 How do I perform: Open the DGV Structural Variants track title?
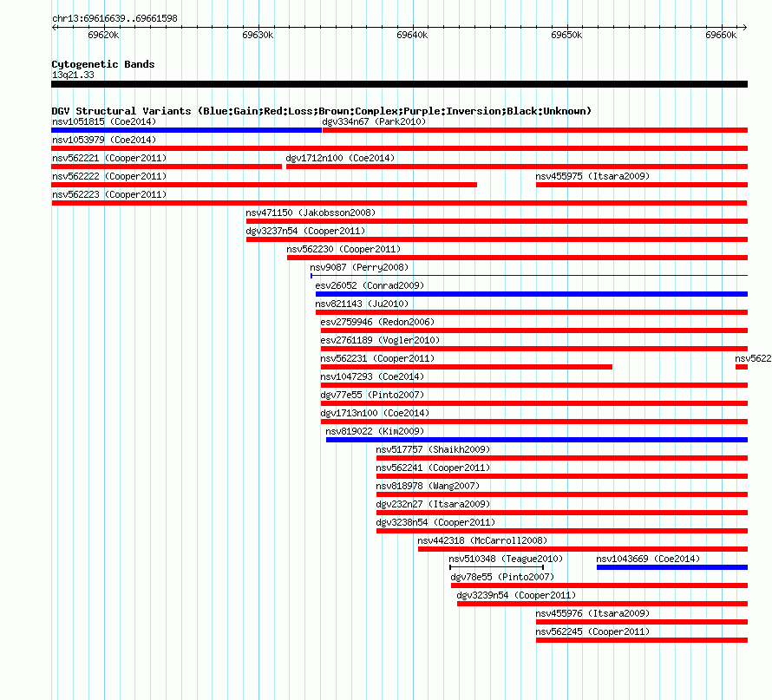pyautogui.click(x=321, y=111)
